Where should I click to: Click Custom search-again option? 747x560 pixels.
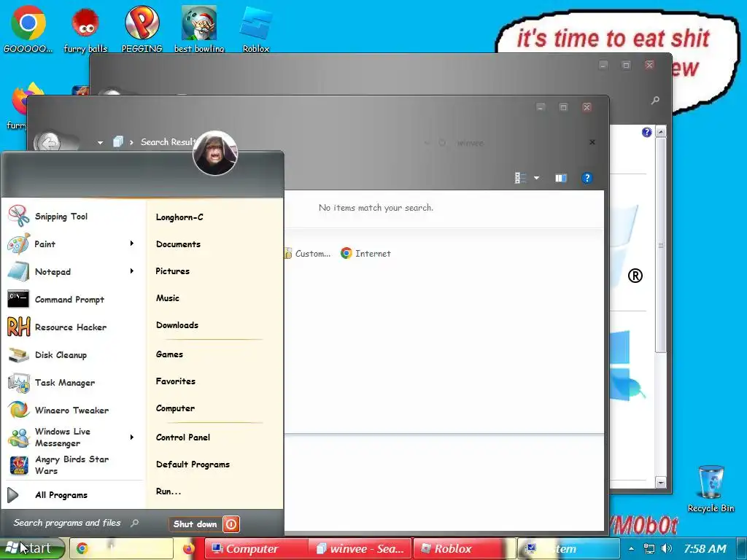308,253
